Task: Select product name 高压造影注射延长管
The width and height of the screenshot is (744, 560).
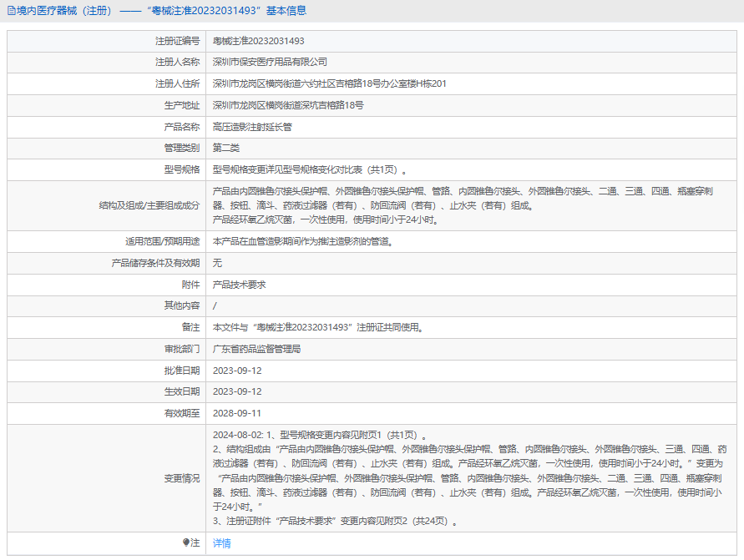Action: click(x=252, y=127)
